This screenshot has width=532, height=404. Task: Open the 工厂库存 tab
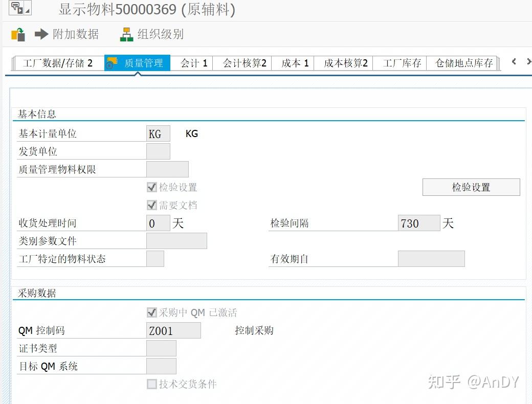tap(400, 62)
